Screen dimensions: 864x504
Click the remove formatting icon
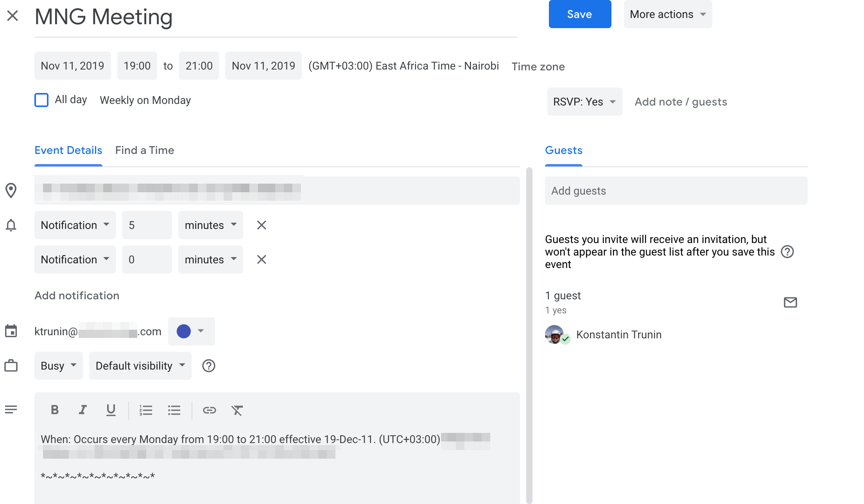(237, 410)
